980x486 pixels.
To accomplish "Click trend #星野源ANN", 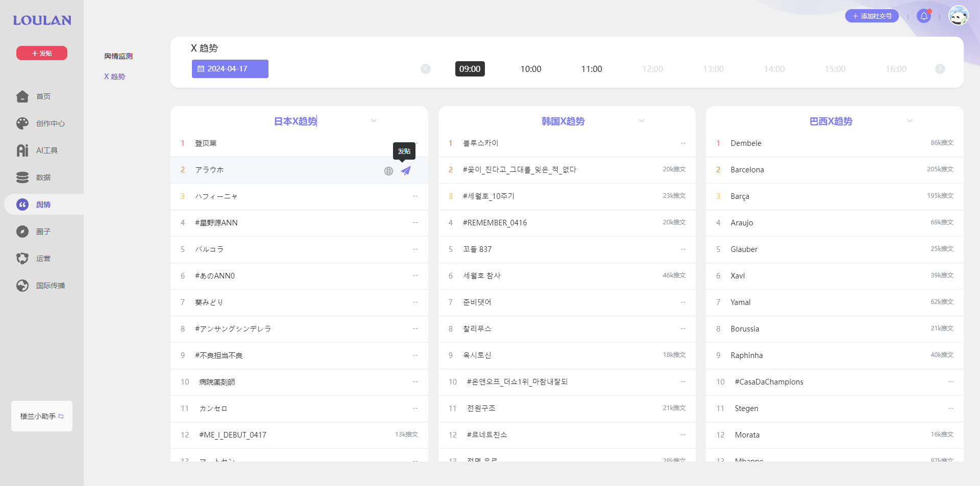I will point(216,223).
